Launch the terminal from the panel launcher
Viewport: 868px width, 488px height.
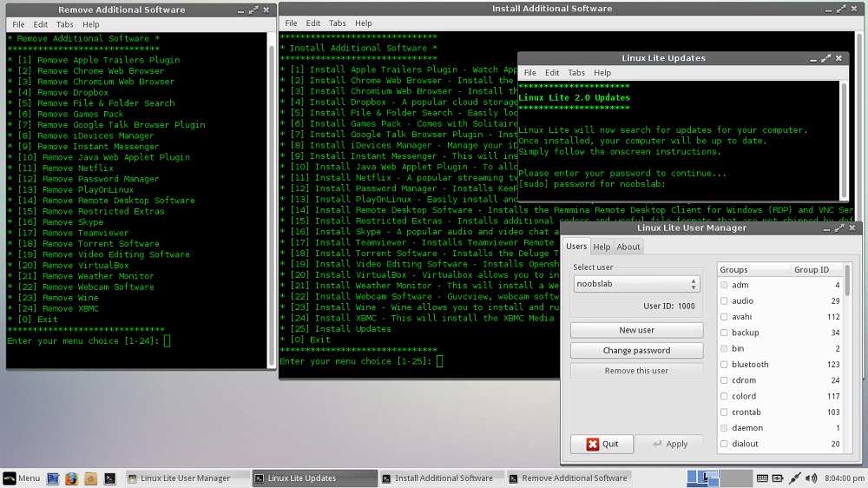point(109,478)
